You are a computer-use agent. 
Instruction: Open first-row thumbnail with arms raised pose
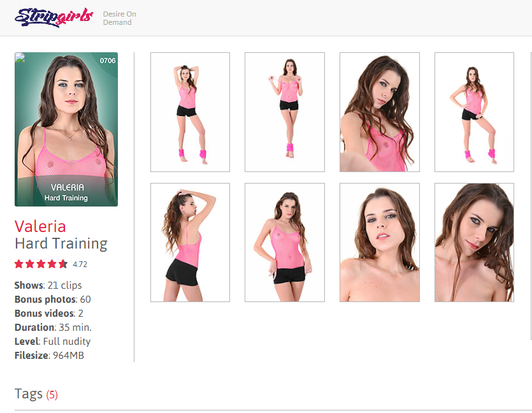point(190,112)
